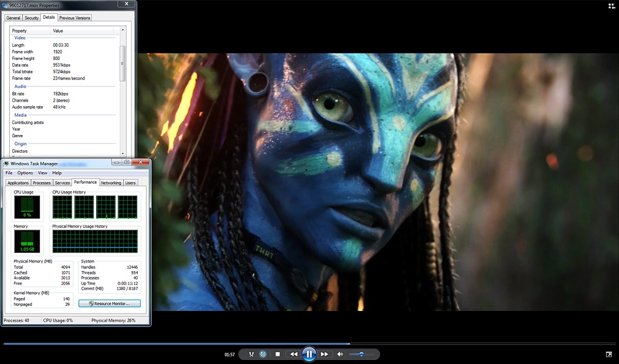Minimize the Windows Task Manager window
The image size is (619, 364).
tap(117, 162)
